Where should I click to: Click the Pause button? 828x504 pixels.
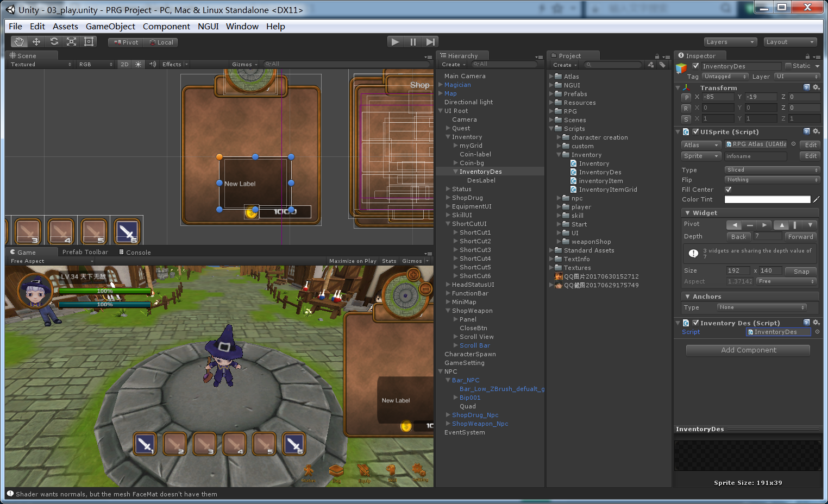tap(413, 42)
